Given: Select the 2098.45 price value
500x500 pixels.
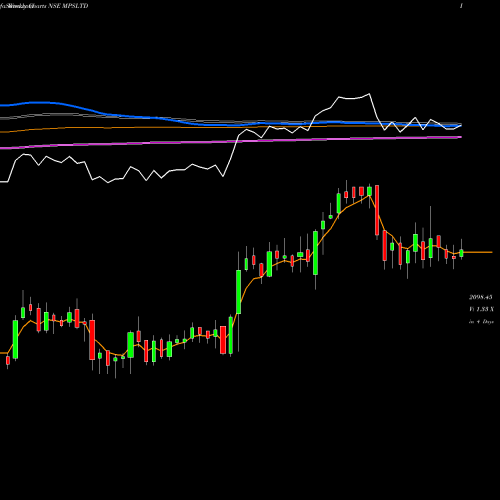Looking at the screenshot, I should coord(481,297).
